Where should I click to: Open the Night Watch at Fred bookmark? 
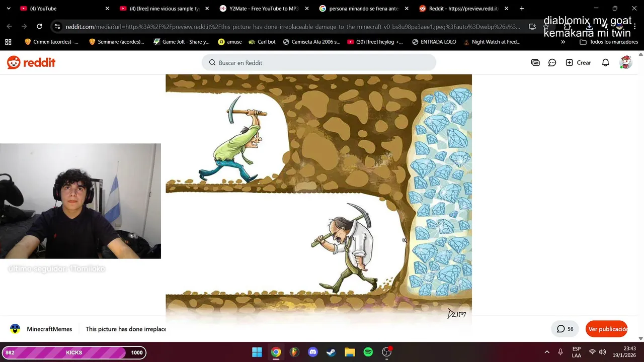(x=492, y=42)
